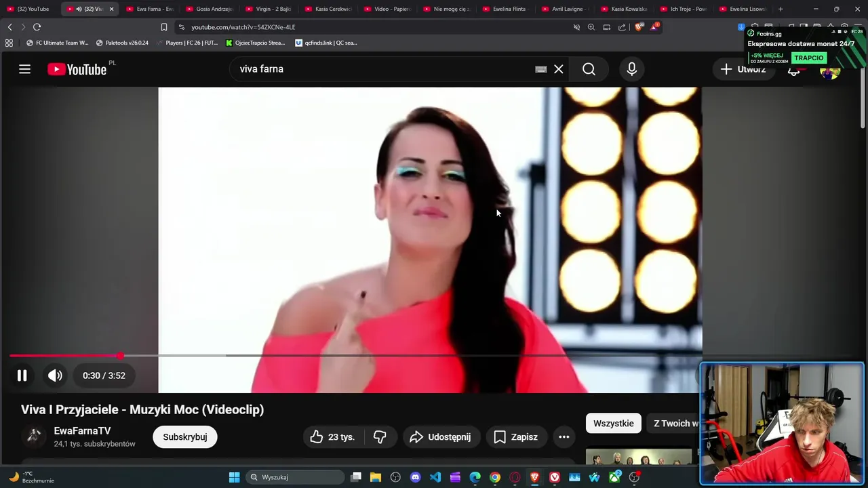Open Opera browser from the taskbar
The height and width of the screenshot is (488, 868).
click(x=515, y=477)
